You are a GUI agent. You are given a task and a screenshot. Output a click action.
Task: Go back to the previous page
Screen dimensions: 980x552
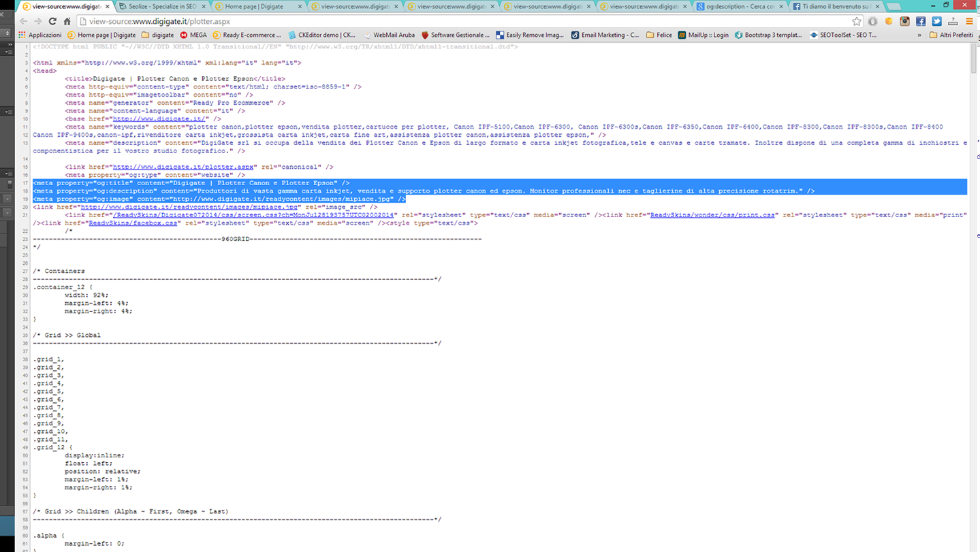point(23,21)
